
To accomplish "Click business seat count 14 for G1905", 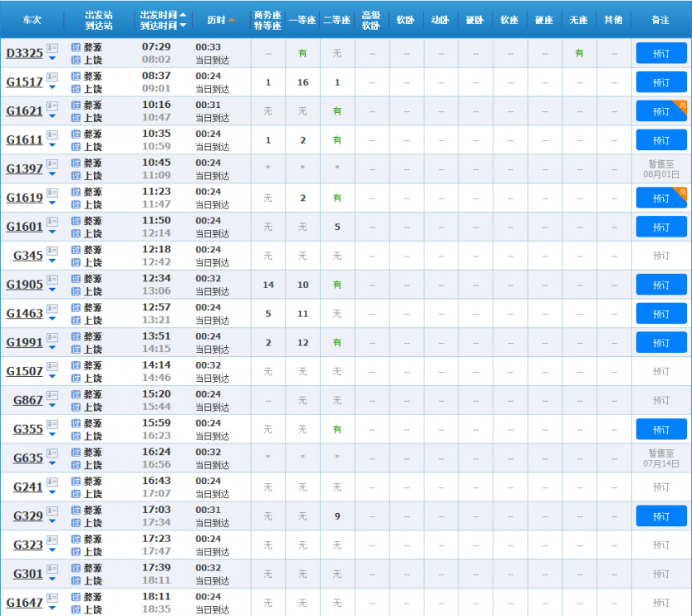I will (x=267, y=285).
